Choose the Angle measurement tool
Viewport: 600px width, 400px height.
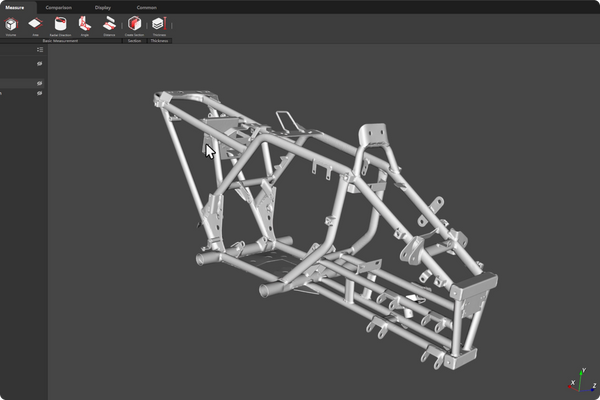click(x=84, y=24)
